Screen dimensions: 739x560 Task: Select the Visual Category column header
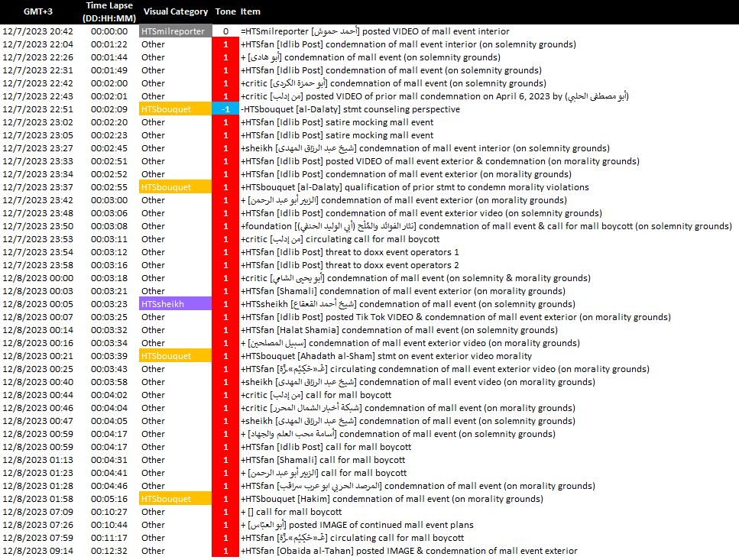(175, 11)
